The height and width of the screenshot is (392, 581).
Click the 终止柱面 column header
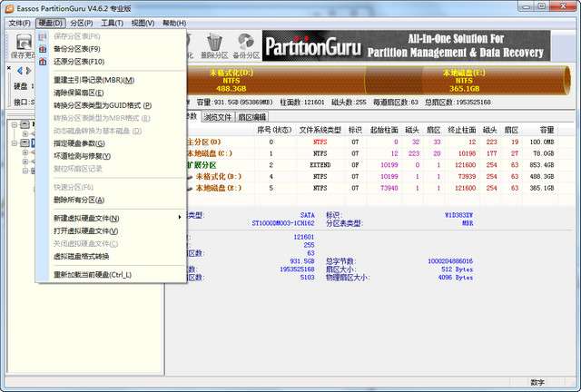(x=462, y=130)
